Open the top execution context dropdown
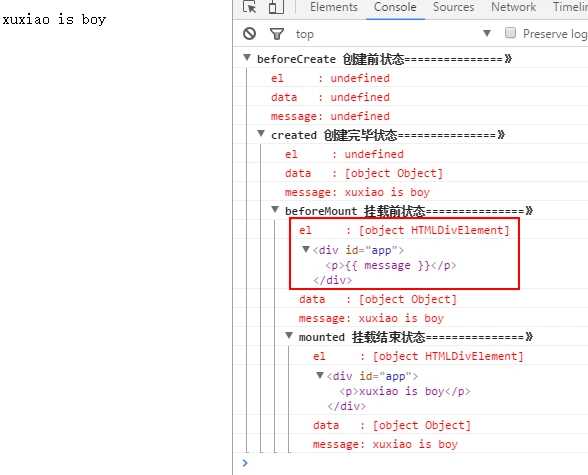The image size is (588, 475). (393, 34)
